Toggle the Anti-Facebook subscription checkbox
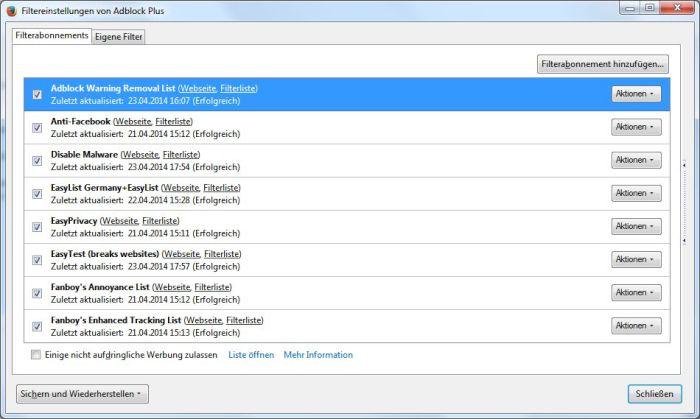 37,128
